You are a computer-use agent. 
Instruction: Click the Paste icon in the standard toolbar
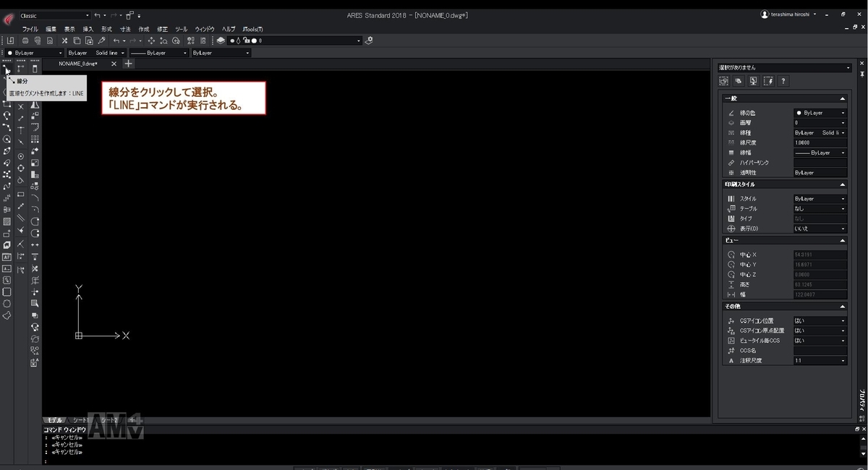tap(89, 40)
